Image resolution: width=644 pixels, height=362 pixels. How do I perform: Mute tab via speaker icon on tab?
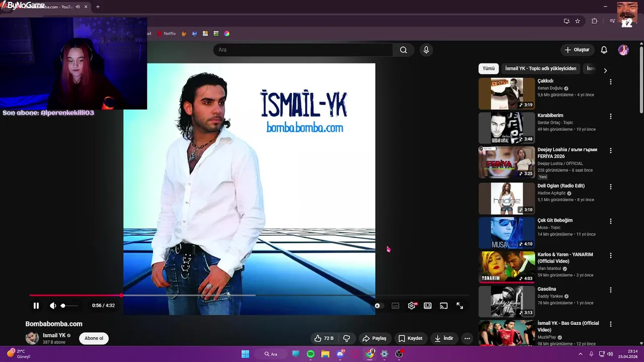77,7
